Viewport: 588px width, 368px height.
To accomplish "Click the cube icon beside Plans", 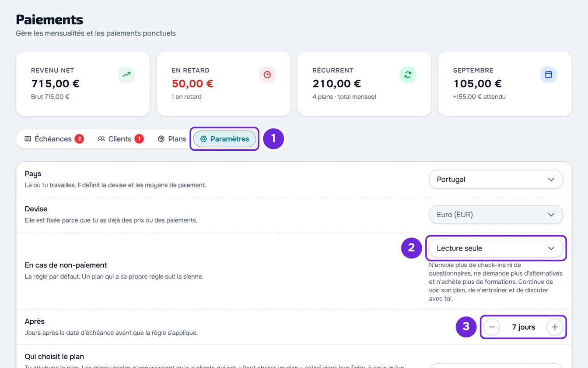I will pos(161,139).
